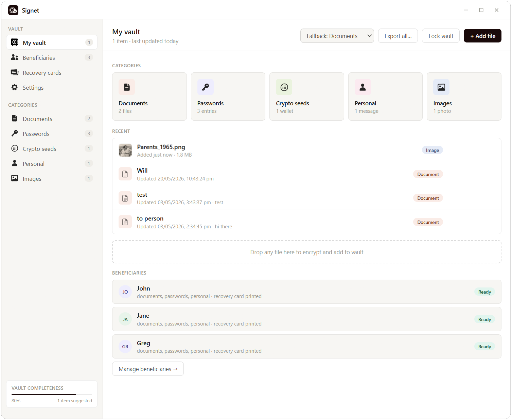Click the Documents file icon in sidebar
The height and width of the screenshot is (420, 512).
tap(15, 119)
